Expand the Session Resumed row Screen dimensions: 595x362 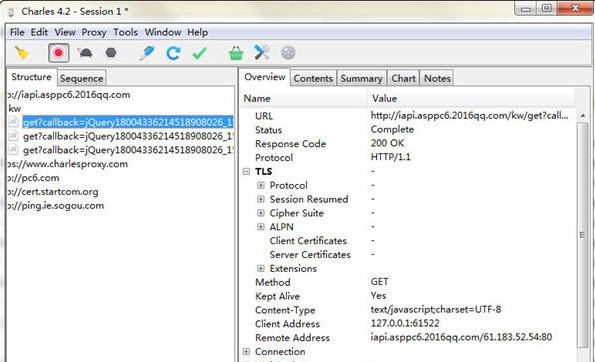click(x=261, y=199)
